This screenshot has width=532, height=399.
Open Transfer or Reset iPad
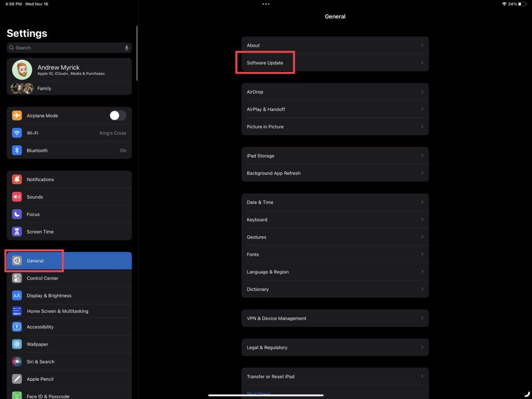[x=271, y=377]
